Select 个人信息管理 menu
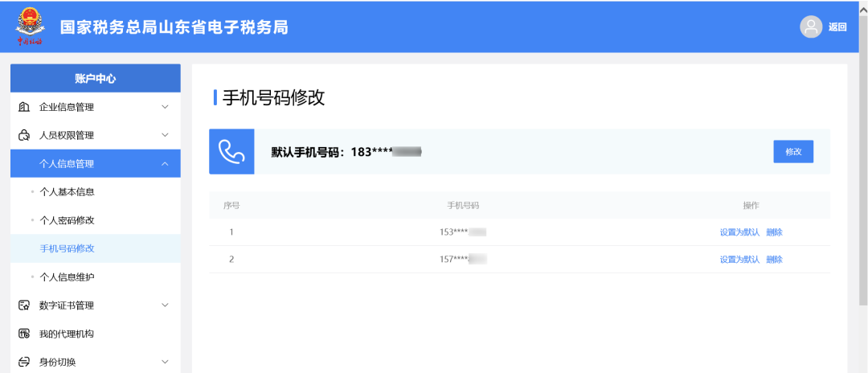The height and width of the screenshot is (373, 868). coord(95,163)
